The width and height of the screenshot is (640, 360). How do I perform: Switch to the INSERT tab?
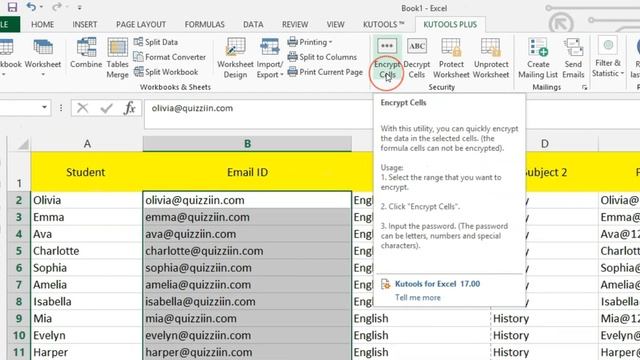(x=84, y=24)
